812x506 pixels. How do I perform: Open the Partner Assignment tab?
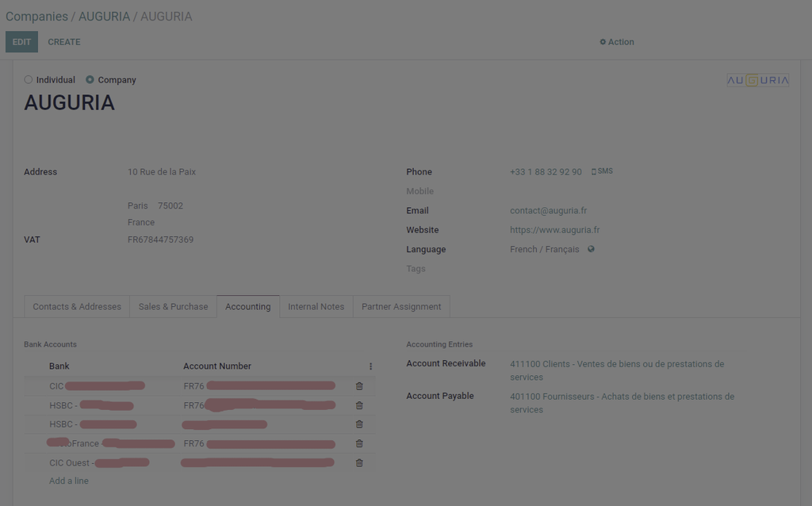[x=401, y=307]
